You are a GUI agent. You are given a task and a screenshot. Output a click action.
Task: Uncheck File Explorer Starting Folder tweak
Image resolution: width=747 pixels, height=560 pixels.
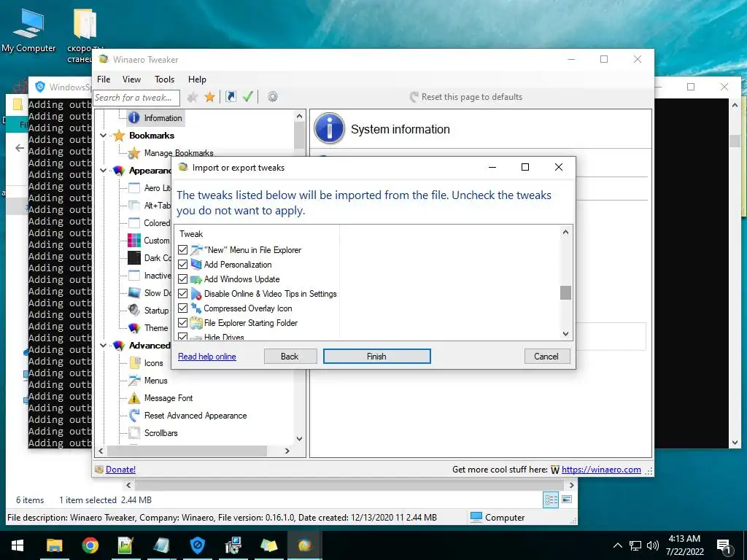[x=183, y=323]
